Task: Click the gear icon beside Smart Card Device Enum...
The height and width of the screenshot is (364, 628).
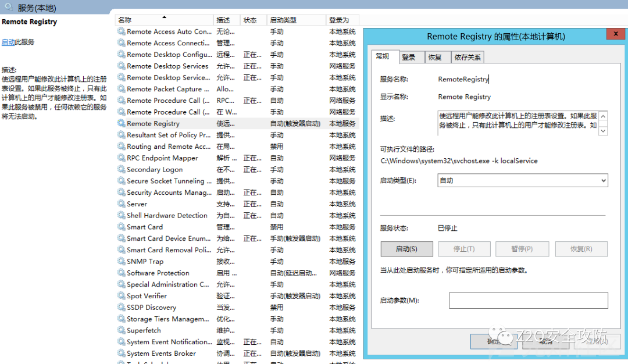Action: pos(121,238)
